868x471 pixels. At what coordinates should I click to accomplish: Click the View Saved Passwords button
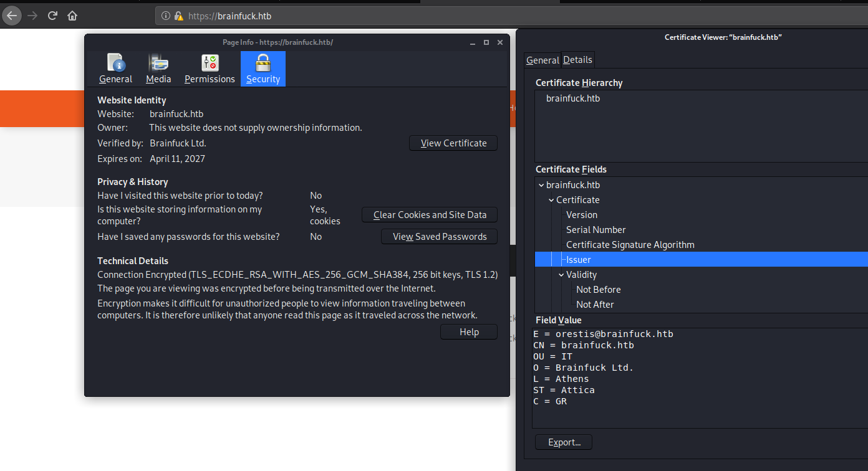click(x=439, y=237)
